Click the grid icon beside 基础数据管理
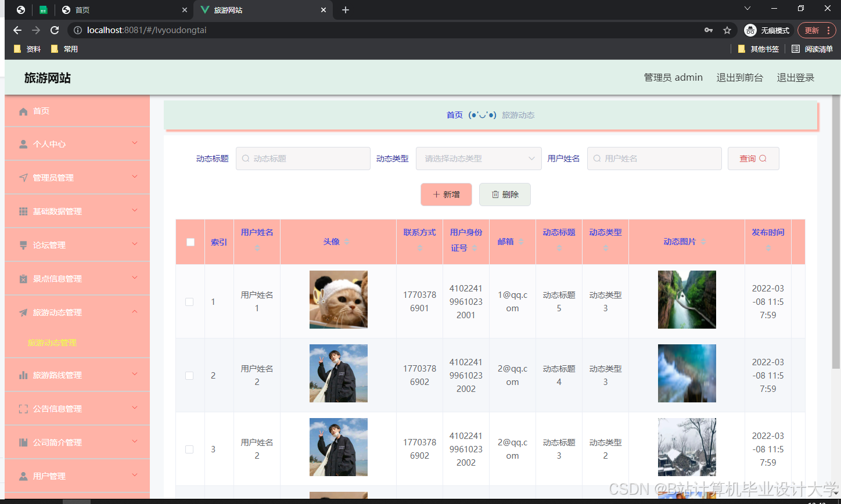The width and height of the screenshot is (841, 504). click(23, 211)
